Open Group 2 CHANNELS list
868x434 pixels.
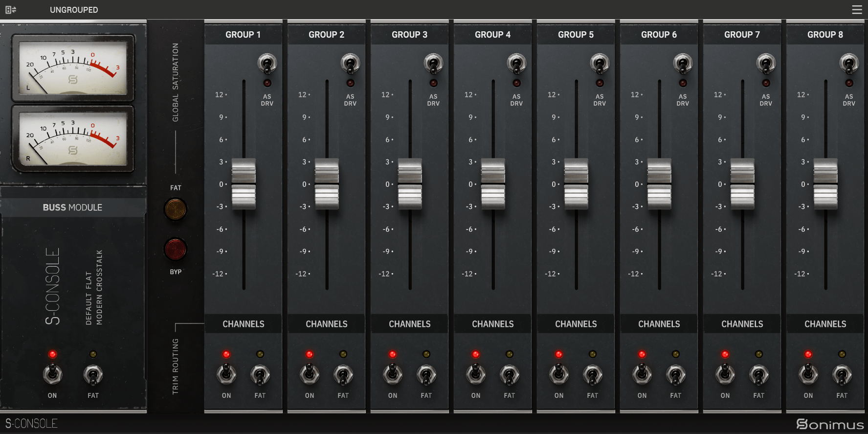(x=327, y=324)
